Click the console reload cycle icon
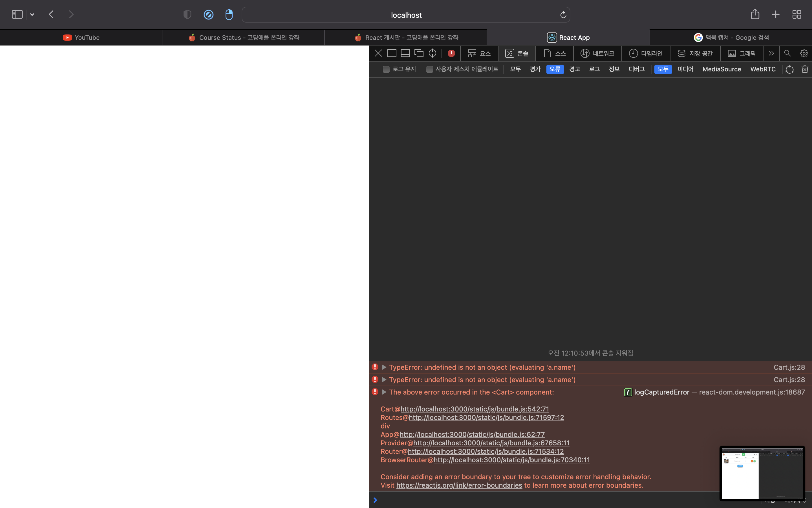Viewport: 812px width, 508px height. coord(789,69)
